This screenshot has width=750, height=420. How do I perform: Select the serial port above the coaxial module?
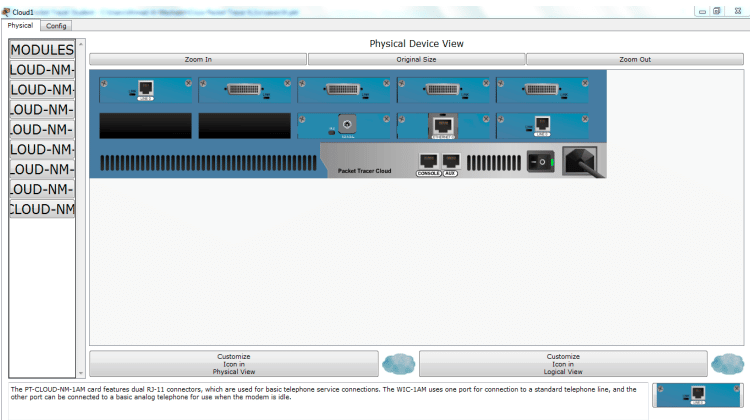pyautogui.click(x=343, y=89)
